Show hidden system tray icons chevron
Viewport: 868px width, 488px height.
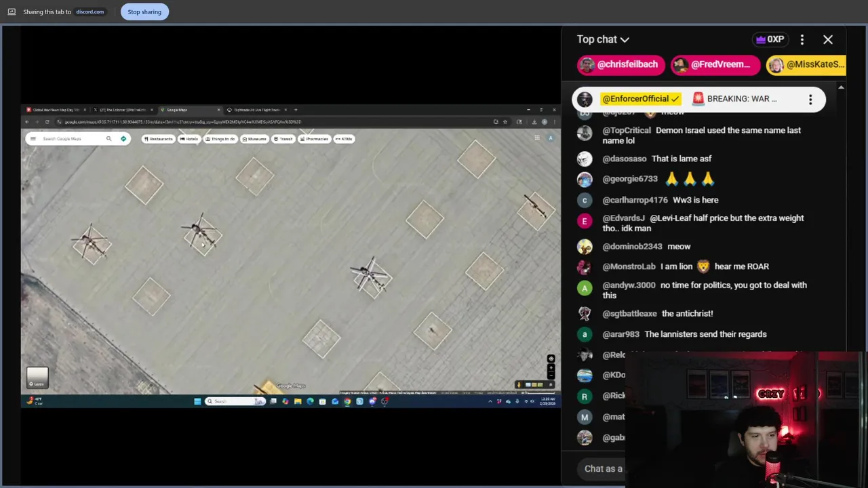coord(490,401)
